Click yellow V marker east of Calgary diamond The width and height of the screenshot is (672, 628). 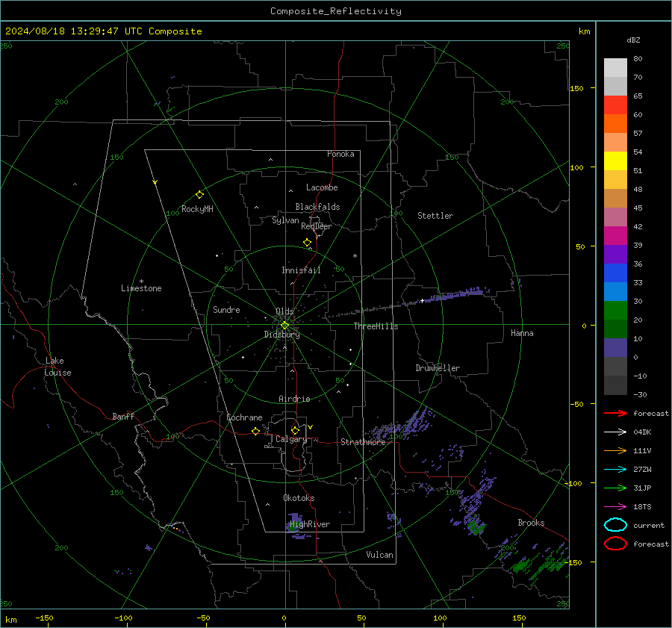click(x=311, y=427)
